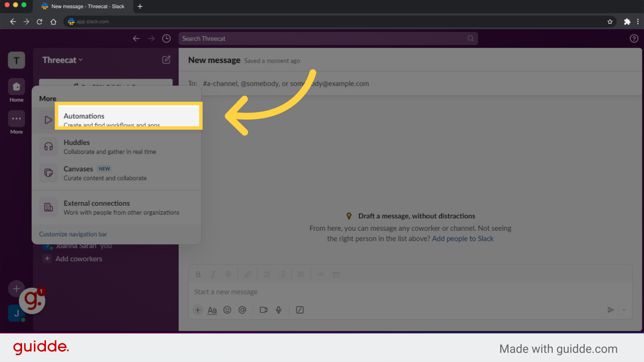Toggle code block formatting
The image size is (644, 362).
(x=336, y=274)
